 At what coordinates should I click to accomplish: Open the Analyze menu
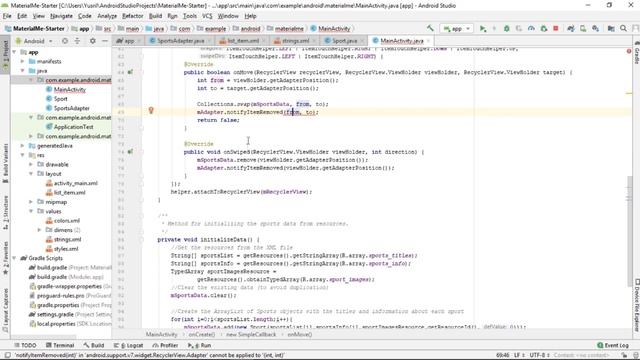click(107, 16)
